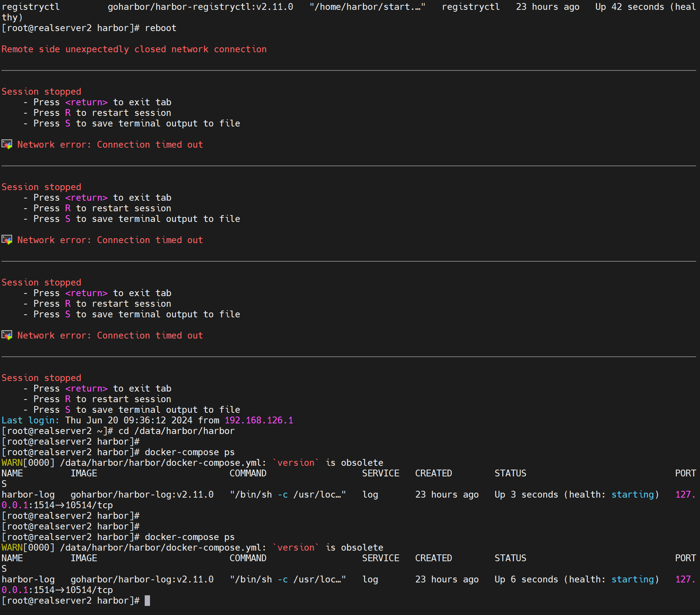
Task: Click the first yellow WARN[0000] label
Action: point(12,463)
